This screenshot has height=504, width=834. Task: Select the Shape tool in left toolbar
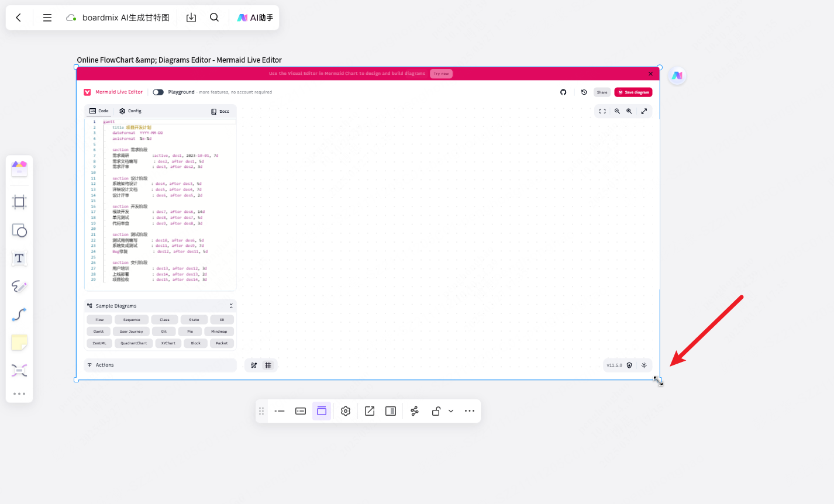[x=19, y=230]
